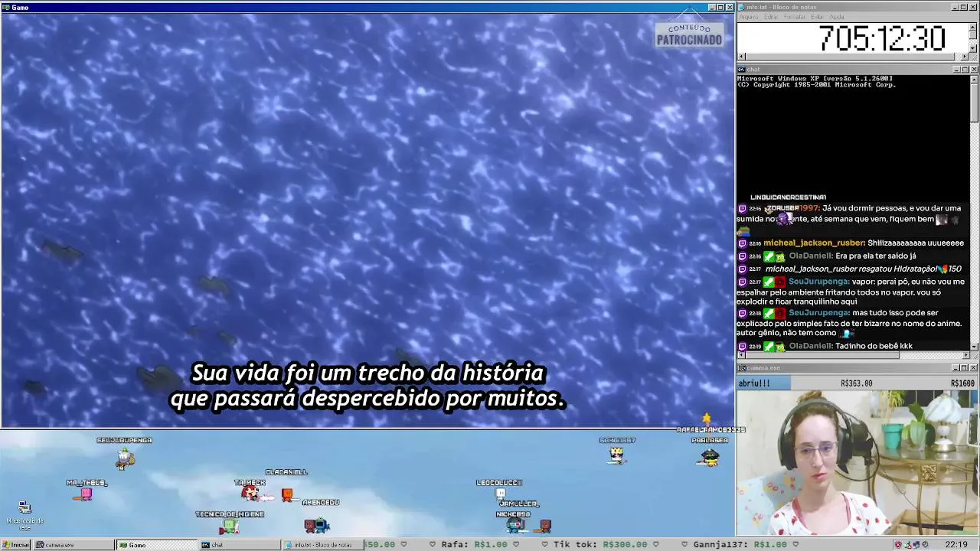Click the Notepad horizontal scroll left arrow
Image resolution: width=980 pixels, height=551 pixels.
coord(741,57)
